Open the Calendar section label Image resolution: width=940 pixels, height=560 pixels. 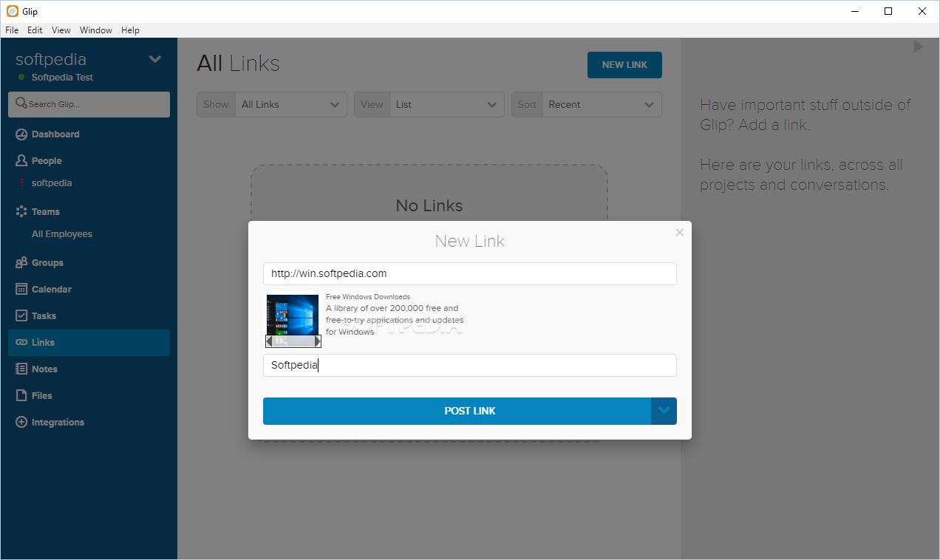coord(52,289)
